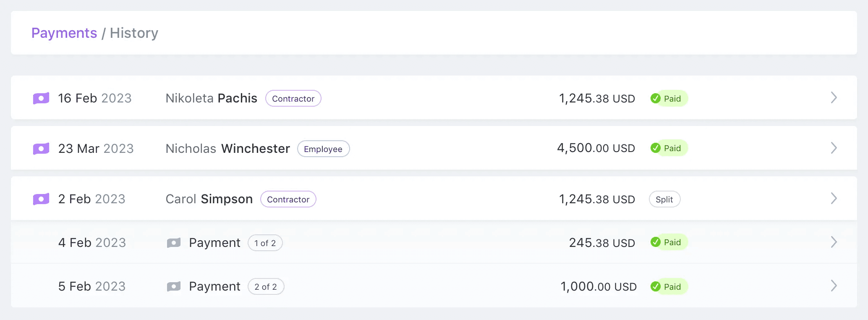
Task: Click the Split status badge on Carol Simpson's row
Action: pyautogui.click(x=664, y=199)
